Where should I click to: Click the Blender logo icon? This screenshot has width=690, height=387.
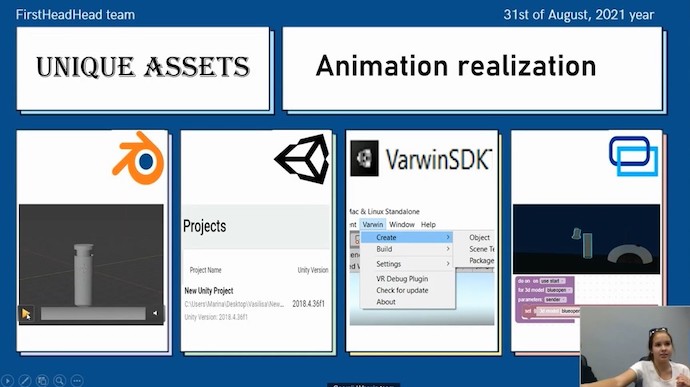coord(138,158)
